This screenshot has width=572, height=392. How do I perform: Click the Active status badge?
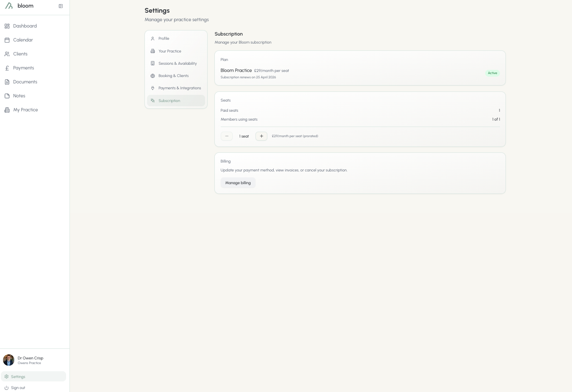[492, 73]
